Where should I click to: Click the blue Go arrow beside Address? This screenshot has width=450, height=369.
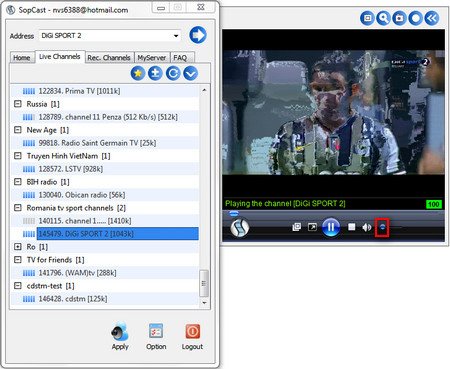point(198,35)
